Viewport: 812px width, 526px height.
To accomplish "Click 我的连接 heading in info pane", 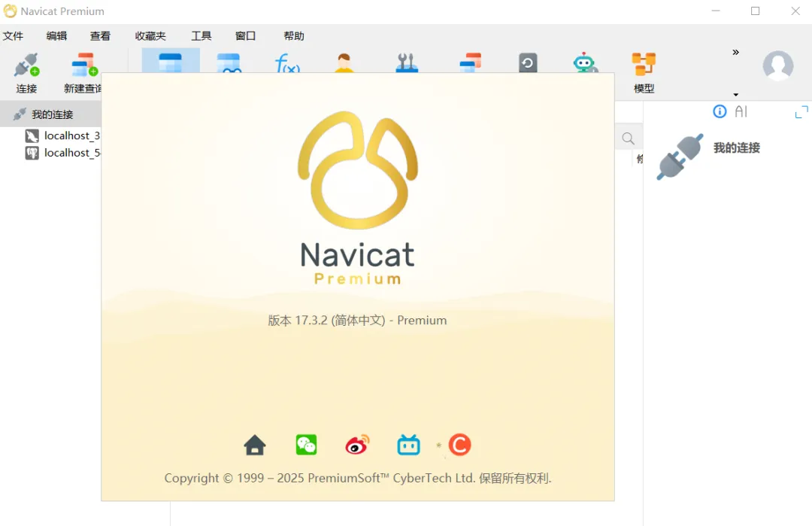I will [736, 147].
